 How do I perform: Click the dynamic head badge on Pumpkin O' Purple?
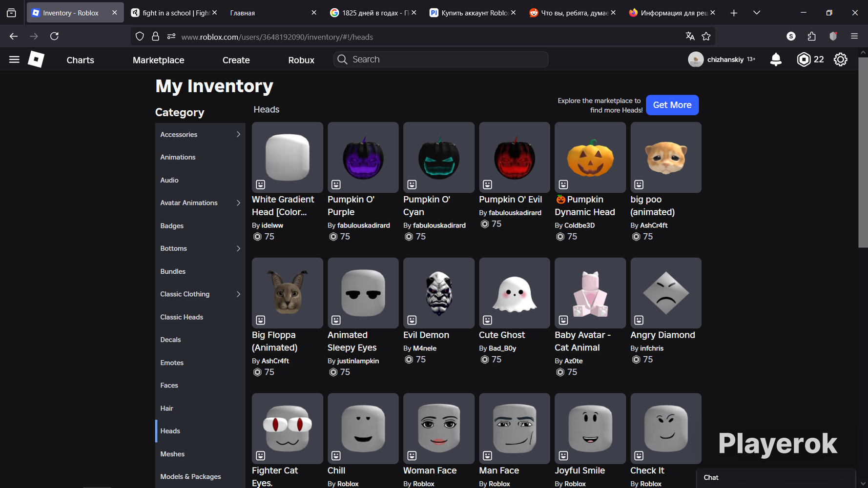pos(336,184)
